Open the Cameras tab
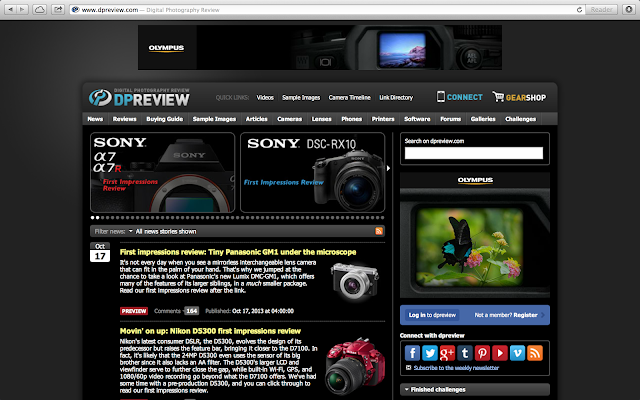Image resolution: width=640 pixels, height=400 pixels. [289, 119]
